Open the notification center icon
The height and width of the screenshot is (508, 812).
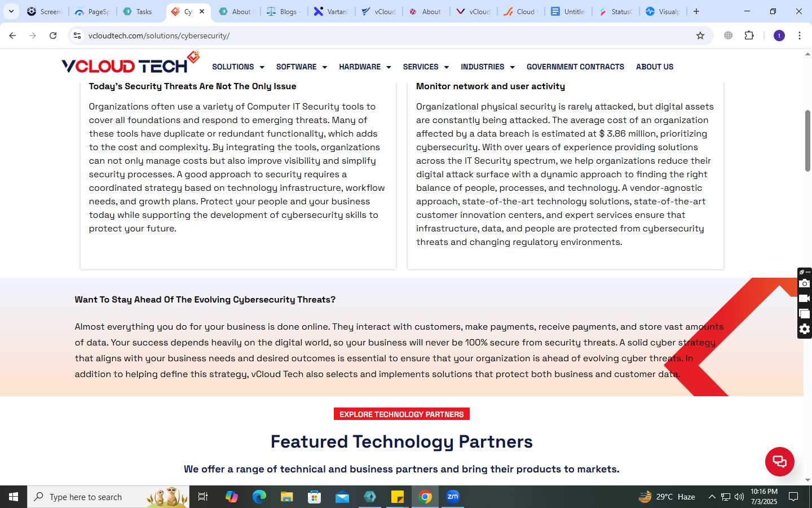793,497
